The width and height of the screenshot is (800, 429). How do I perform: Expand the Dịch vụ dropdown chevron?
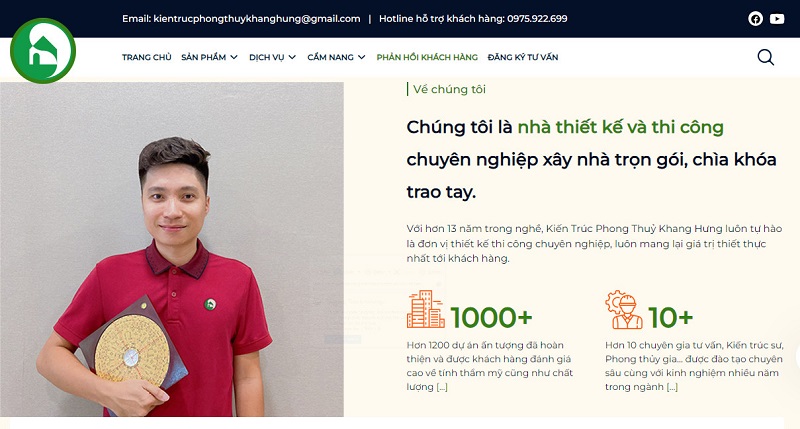point(292,57)
